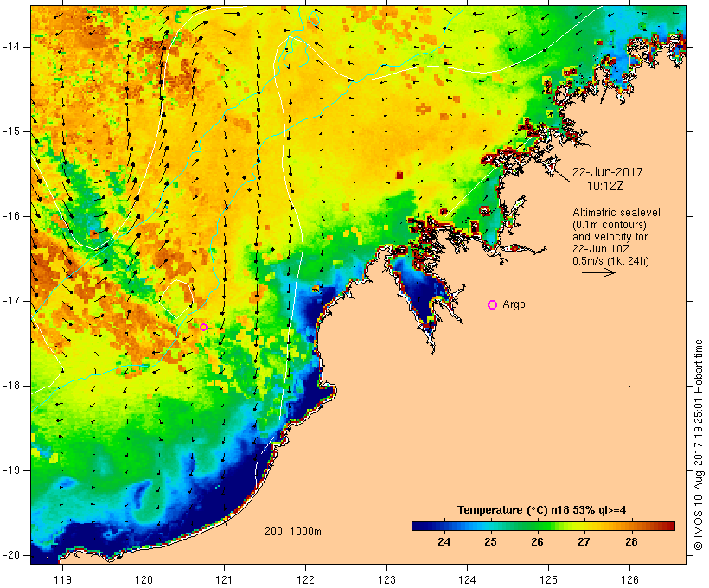This screenshot has width=709, height=588.
Task: Click the colorbar tick label '27'
Action: 584,541
